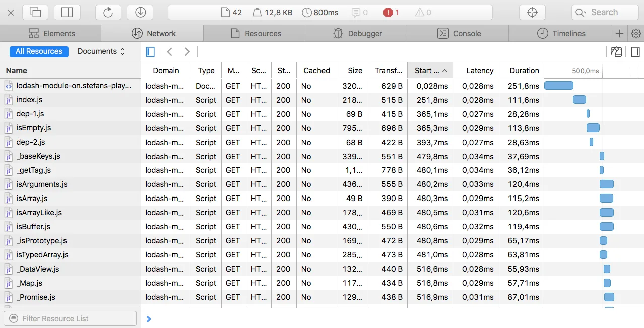Click the download web archive icon
The image size is (644, 328).
[x=140, y=12]
